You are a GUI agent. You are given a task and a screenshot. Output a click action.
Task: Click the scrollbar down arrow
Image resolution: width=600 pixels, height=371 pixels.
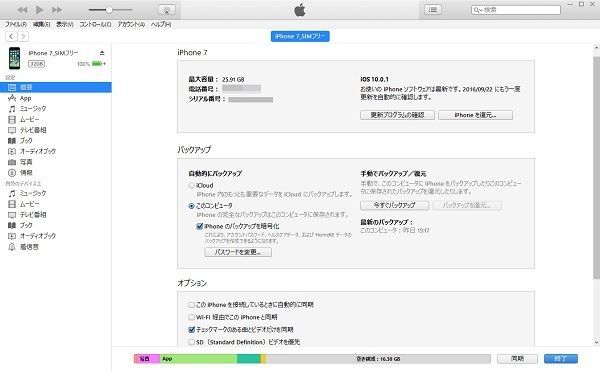point(596,342)
